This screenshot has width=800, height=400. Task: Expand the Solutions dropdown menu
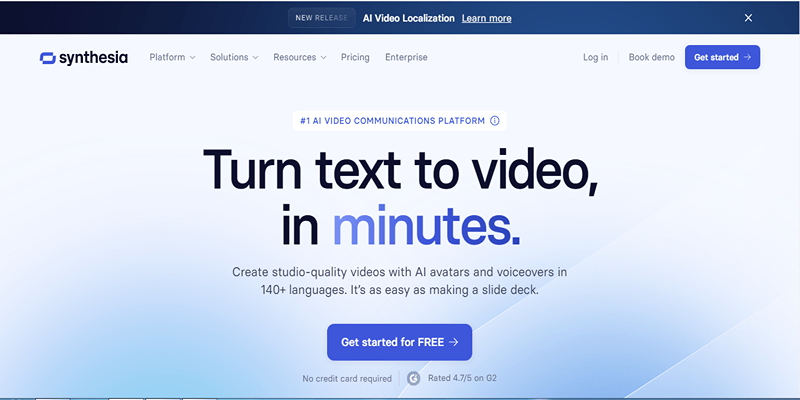(x=234, y=57)
